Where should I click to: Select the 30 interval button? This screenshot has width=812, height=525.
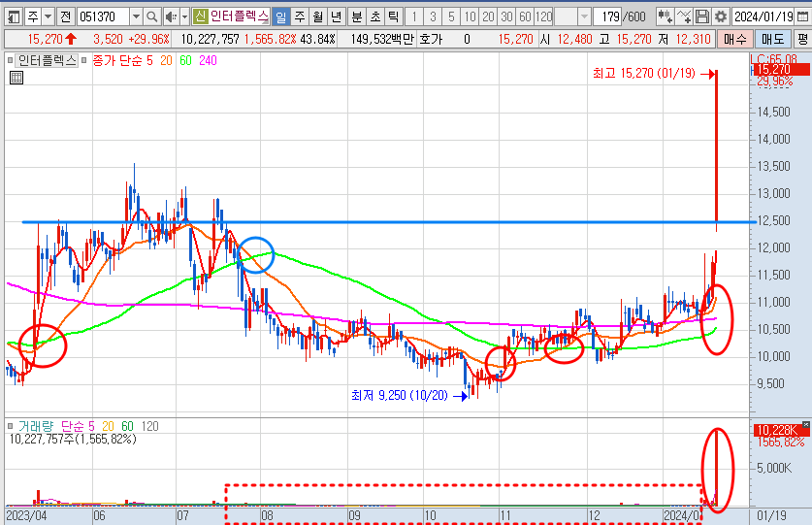point(506,17)
